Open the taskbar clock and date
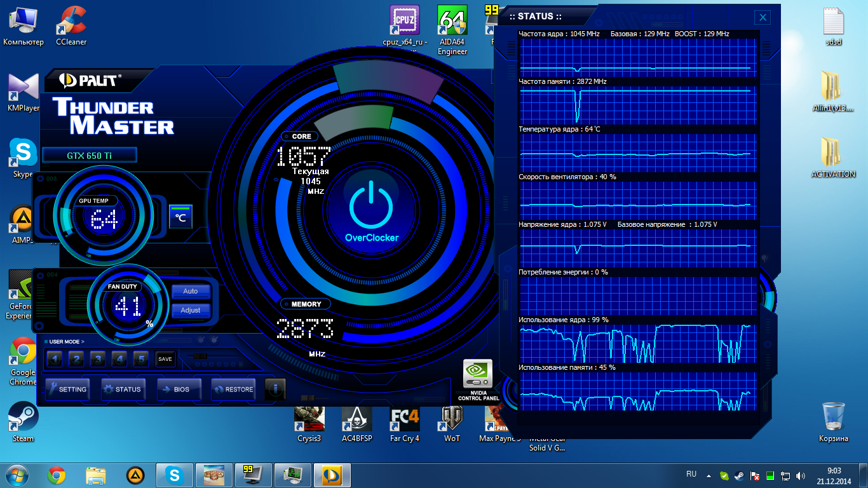This screenshot has width=868, height=488. coord(834,475)
